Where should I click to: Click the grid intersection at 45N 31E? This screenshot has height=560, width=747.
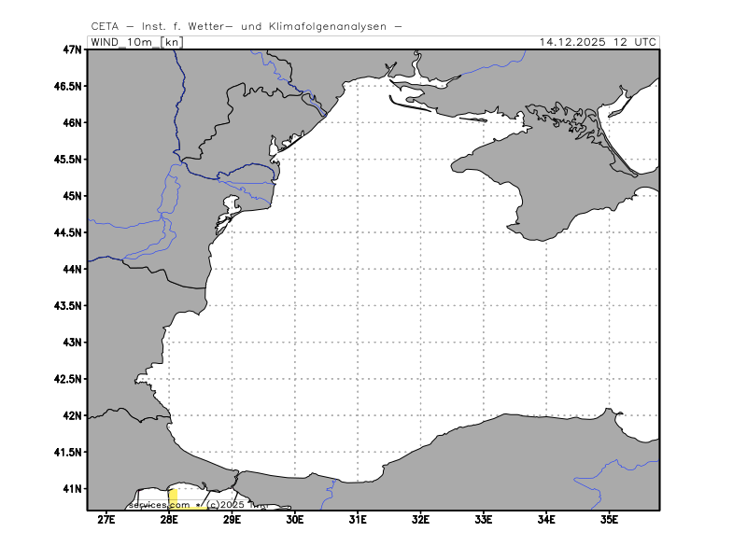[x=358, y=196]
